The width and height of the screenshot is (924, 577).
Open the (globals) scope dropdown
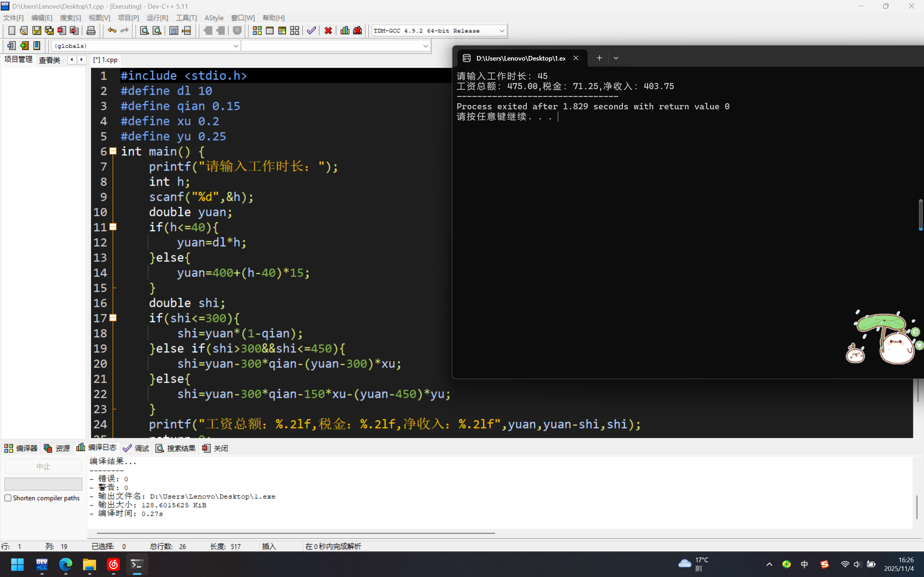[235, 46]
